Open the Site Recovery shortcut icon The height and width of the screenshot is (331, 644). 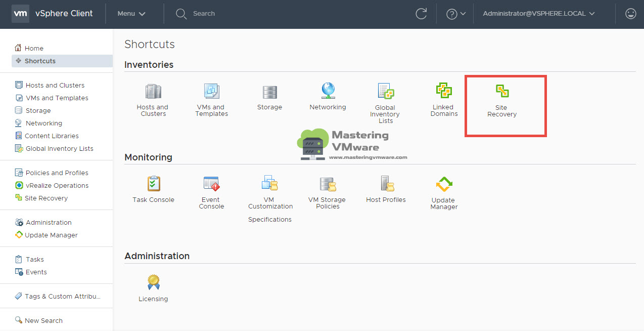tap(502, 91)
